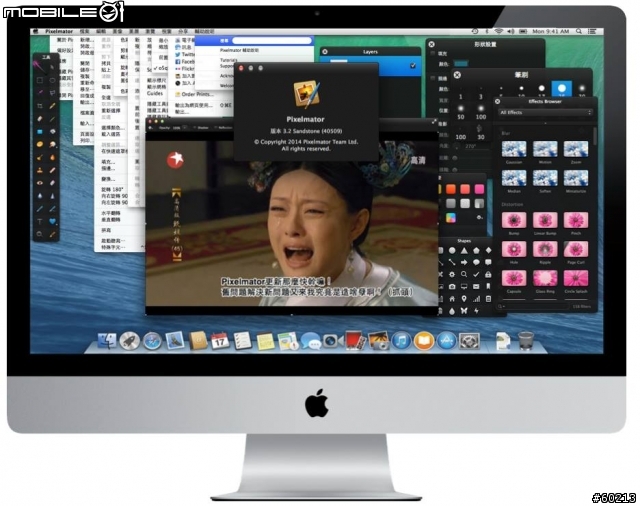Close the Effects Browser palette
Screen dimensions: 640x506
[x=497, y=101]
